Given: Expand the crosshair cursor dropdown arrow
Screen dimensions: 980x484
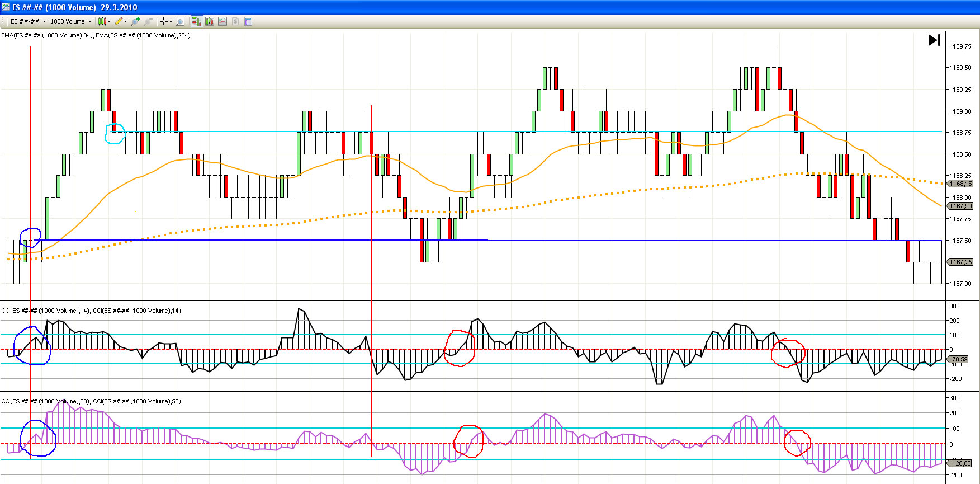Looking at the screenshot, I should [x=171, y=21].
